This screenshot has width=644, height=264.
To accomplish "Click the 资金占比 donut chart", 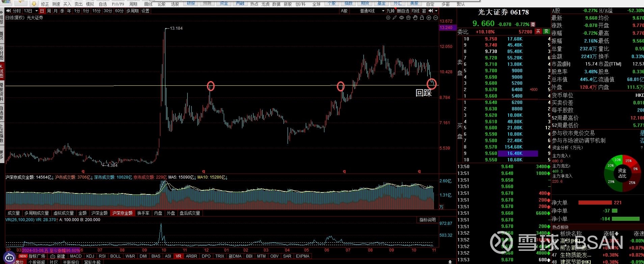I will (x=622, y=173).
